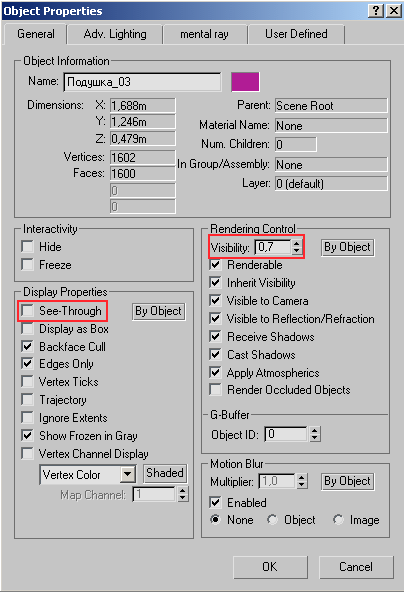Click By Object in Rendering Control

click(x=347, y=247)
